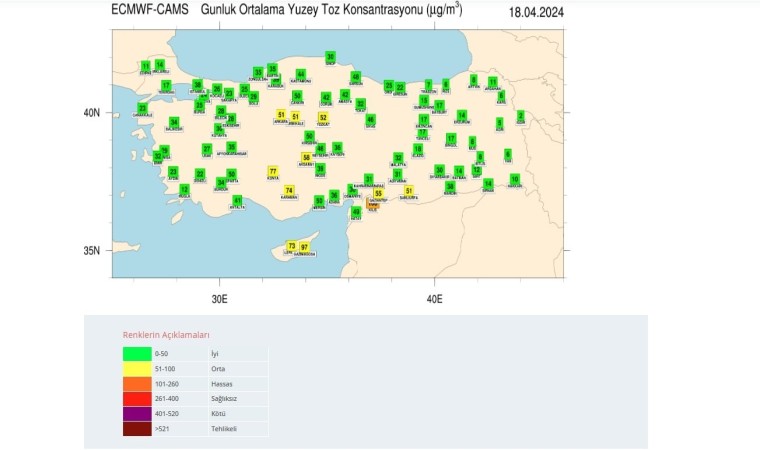The width and height of the screenshot is (760, 450).
Task: Click the Çanakkale marker showing 22
Action: click(142, 108)
